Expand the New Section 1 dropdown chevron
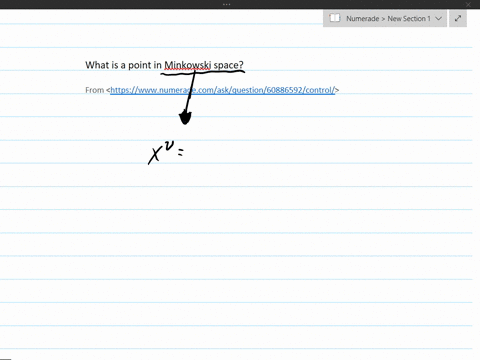 439,18
